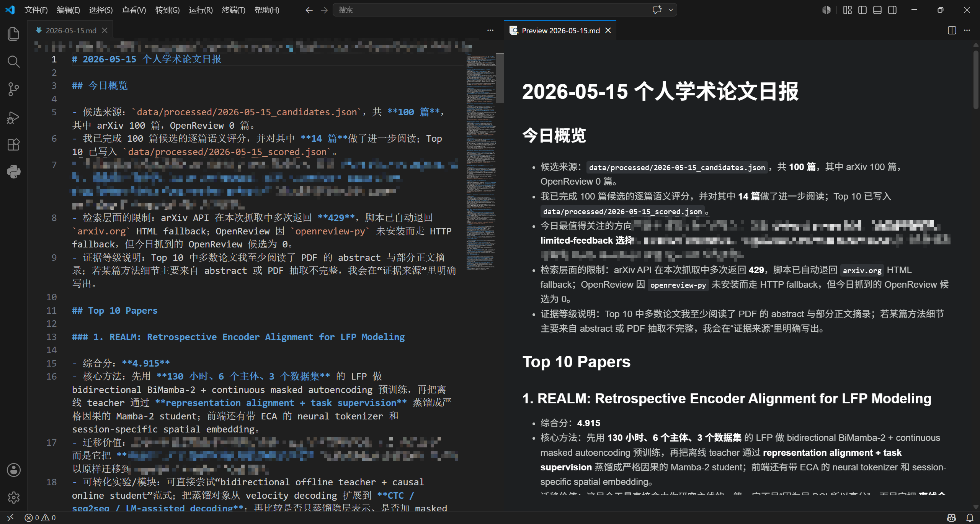980x524 pixels.
Task: Open the Search view in activity bar
Action: point(13,61)
